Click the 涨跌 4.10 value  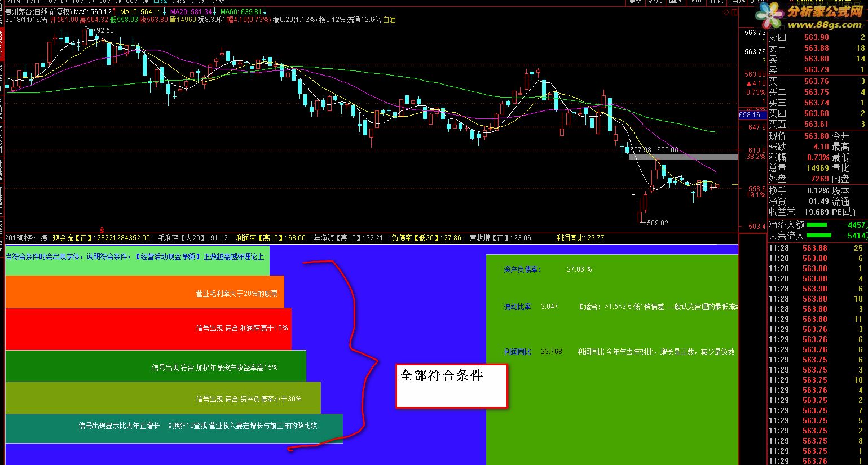(x=821, y=147)
